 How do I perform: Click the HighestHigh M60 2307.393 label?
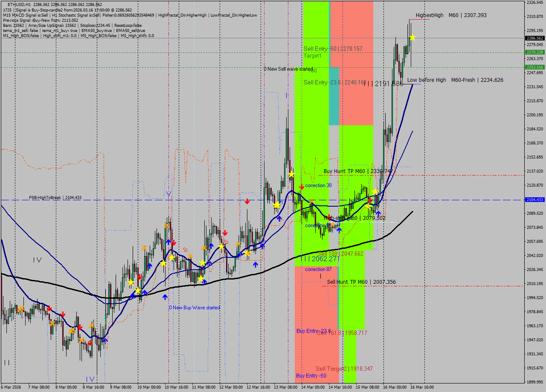click(x=451, y=15)
